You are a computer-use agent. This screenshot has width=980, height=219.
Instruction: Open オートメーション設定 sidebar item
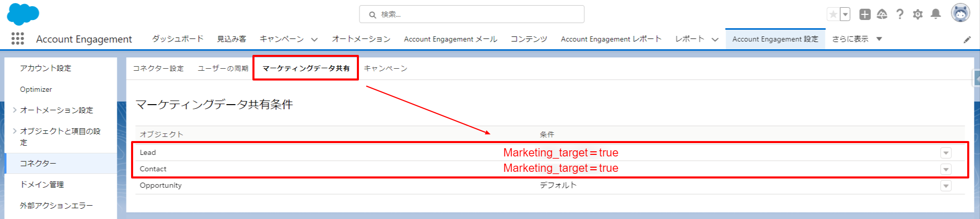pos(56,110)
